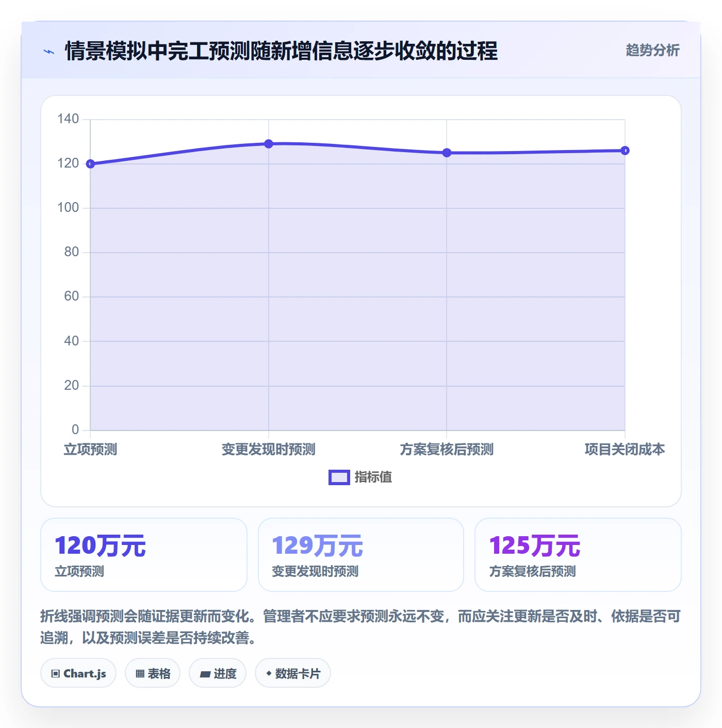Click the 140 y-axis tick label
722x728 pixels.
tap(68, 119)
